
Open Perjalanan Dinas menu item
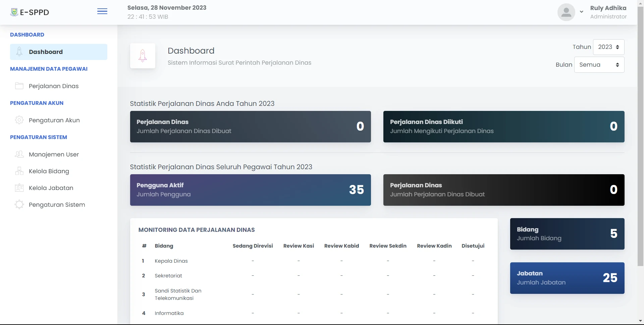click(x=54, y=86)
